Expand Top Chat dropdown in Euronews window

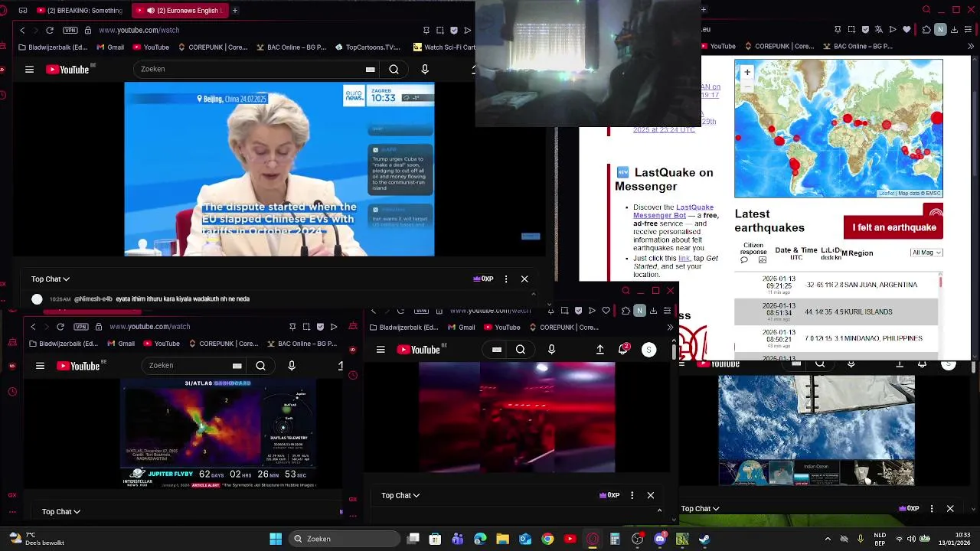(x=51, y=279)
